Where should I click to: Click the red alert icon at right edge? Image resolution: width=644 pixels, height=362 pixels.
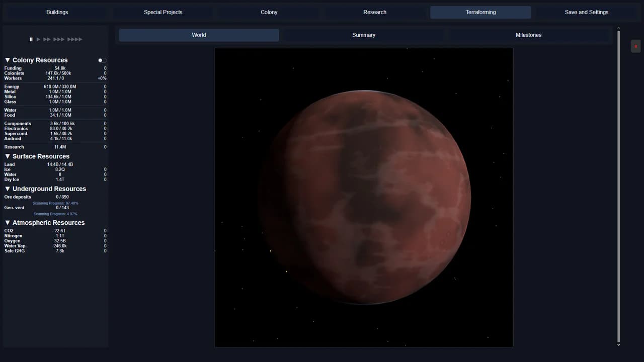[635, 46]
